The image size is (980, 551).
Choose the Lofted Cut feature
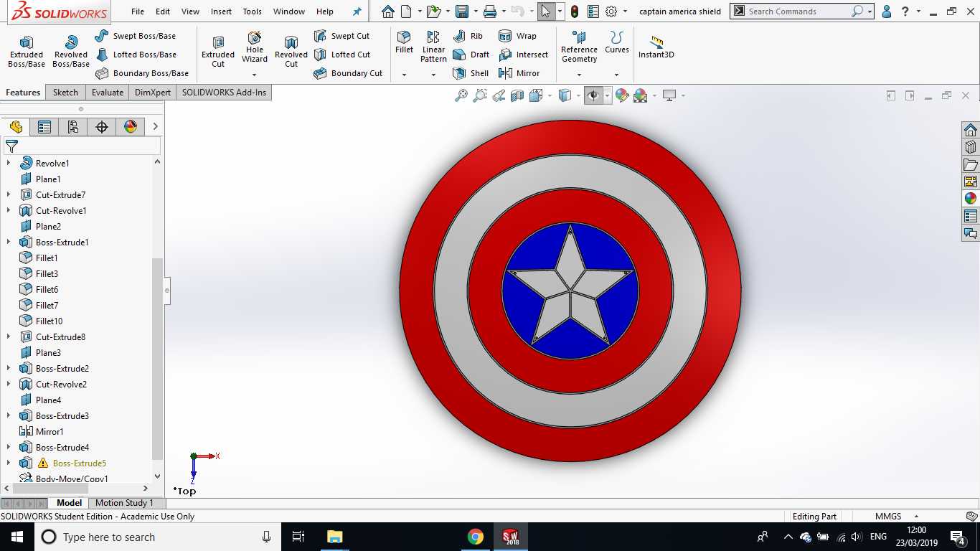coord(342,55)
